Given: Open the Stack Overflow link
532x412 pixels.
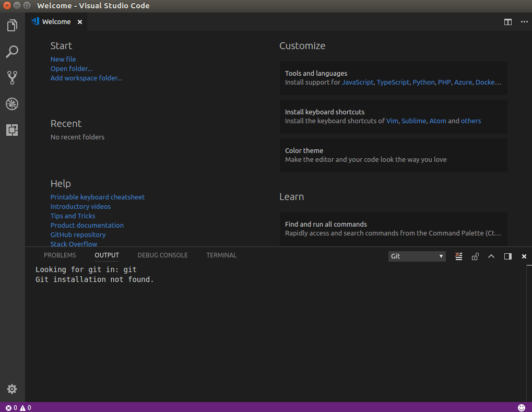Looking at the screenshot, I should [74, 244].
